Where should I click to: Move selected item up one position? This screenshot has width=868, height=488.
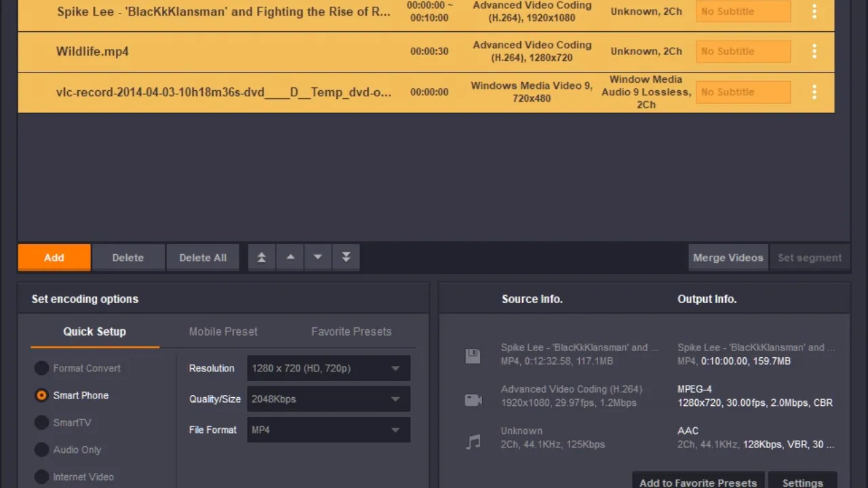(290, 258)
